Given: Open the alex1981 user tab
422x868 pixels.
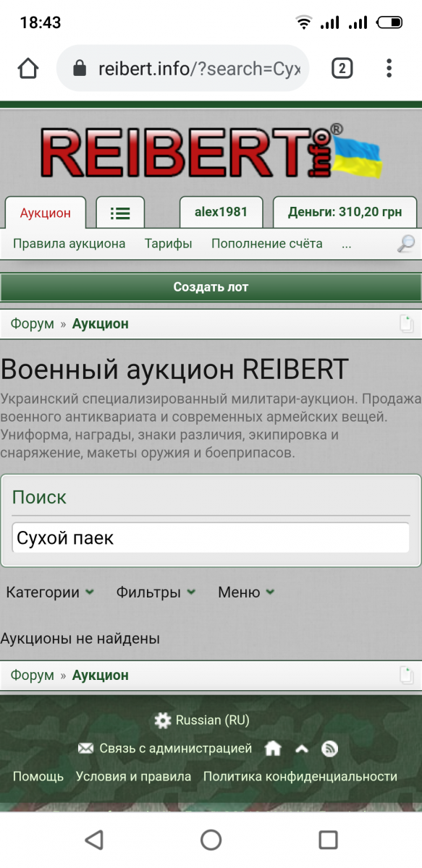Looking at the screenshot, I should pyautogui.click(x=221, y=212).
